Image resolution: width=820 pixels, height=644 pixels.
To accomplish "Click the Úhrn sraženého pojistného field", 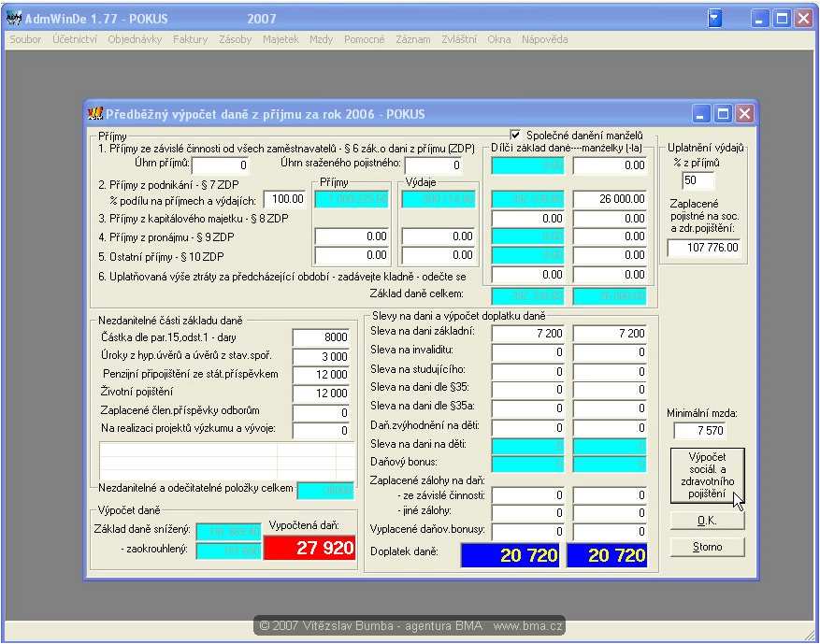I will pyautogui.click(x=434, y=165).
